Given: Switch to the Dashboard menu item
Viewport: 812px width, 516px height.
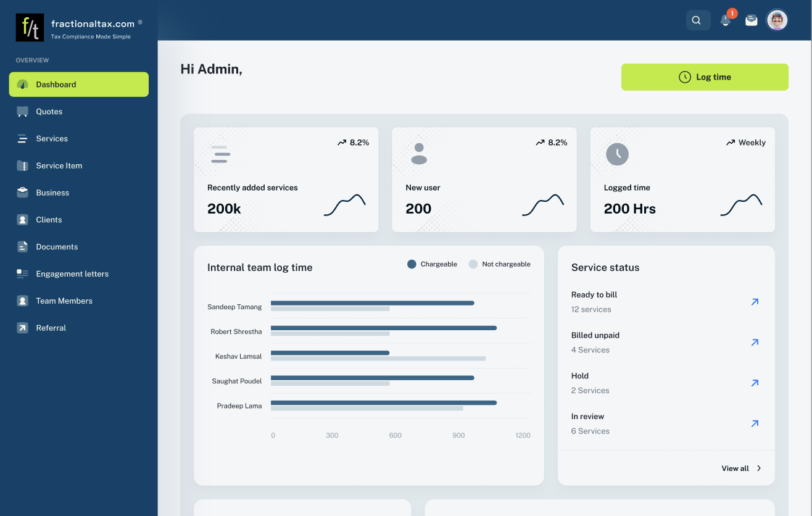Looking at the screenshot, I should 56,84.
